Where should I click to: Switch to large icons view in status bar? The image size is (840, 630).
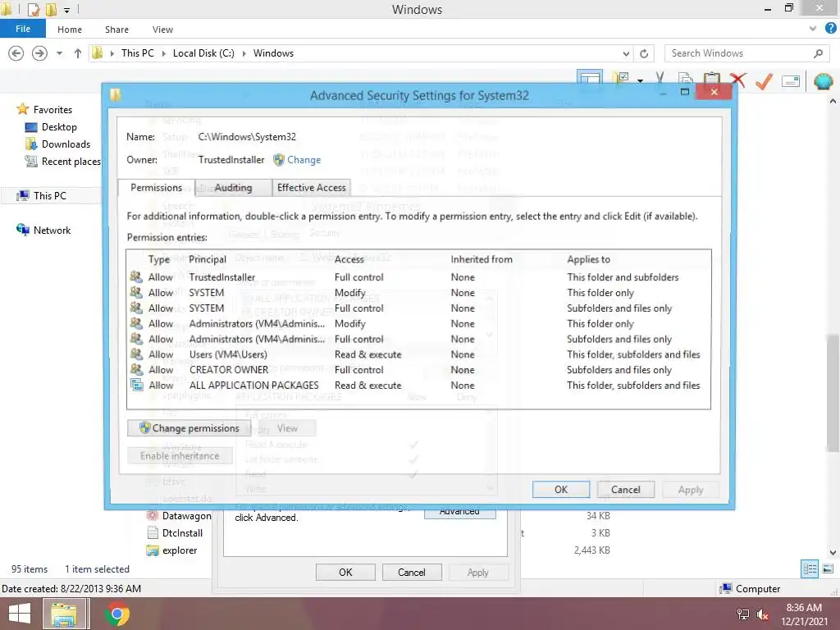[x=828, y=569]
